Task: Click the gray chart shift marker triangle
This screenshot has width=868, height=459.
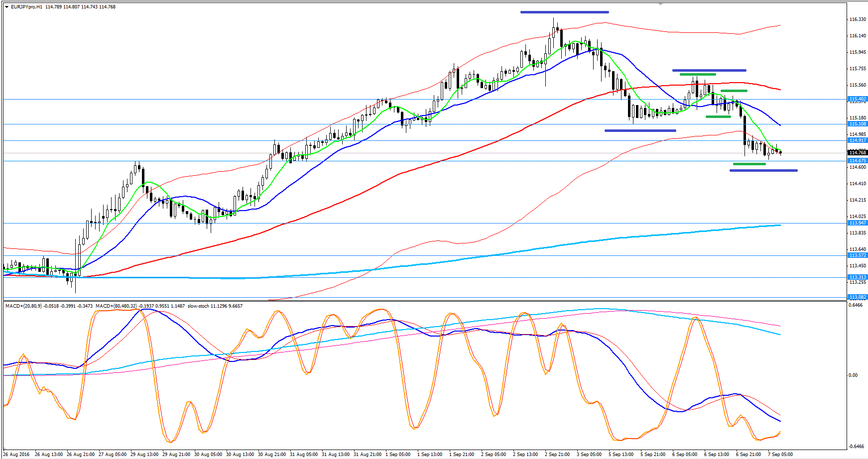Action: [x=660, y=4]
